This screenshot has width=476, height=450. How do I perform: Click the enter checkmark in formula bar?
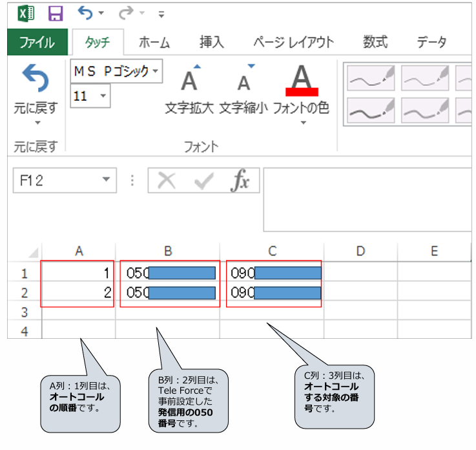click(203, 181)
